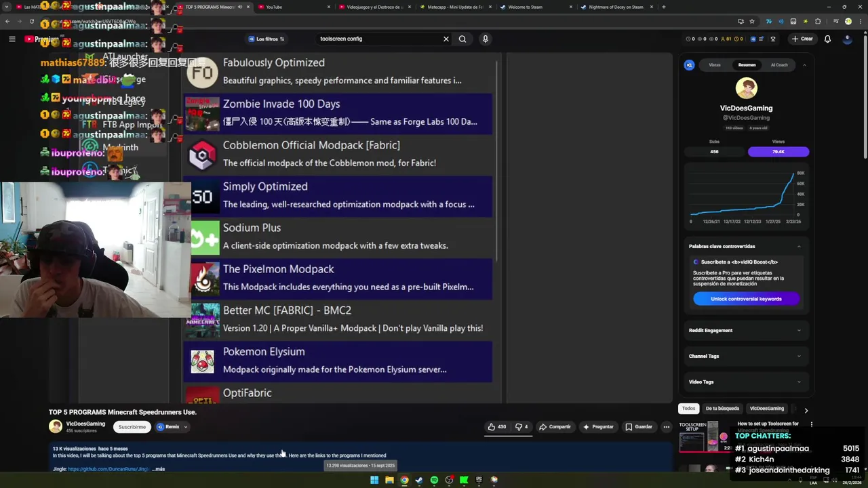Open YouTube notifications bell
Screen dimensions: 868x488
[827, 39]
